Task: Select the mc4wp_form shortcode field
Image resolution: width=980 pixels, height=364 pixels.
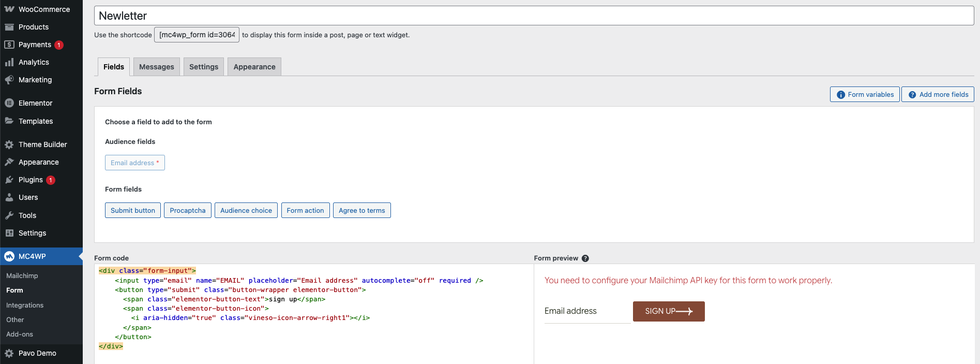Action: pos(197,35)
